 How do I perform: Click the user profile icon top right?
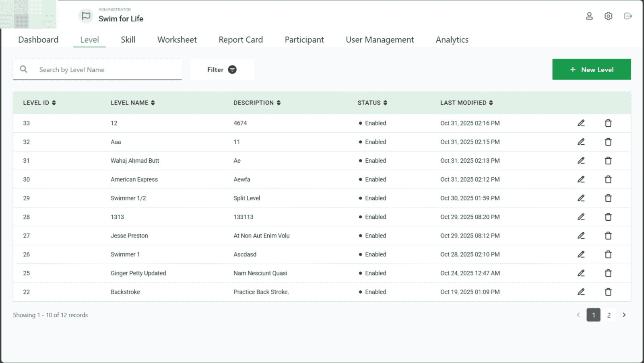589,16
